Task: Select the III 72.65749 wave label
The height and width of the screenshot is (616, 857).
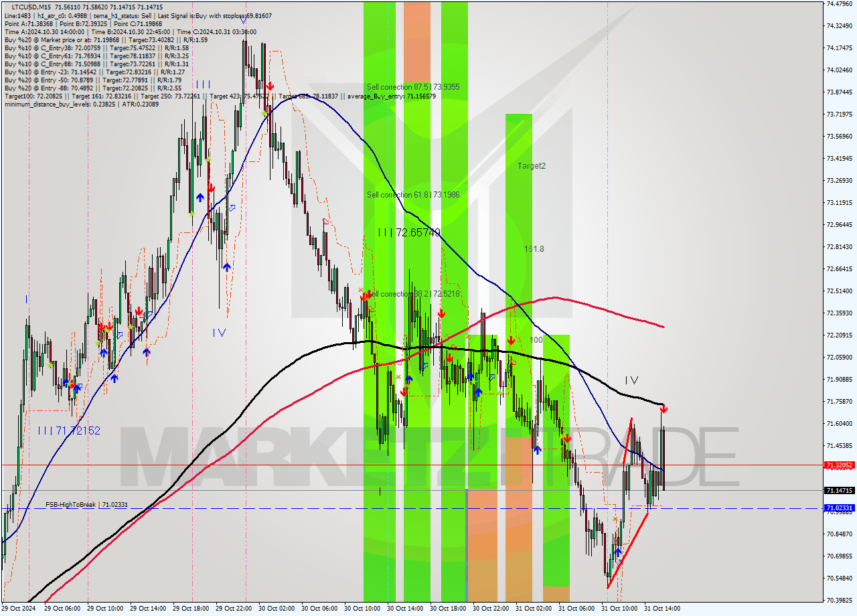Action: click(x=408, y=232)
